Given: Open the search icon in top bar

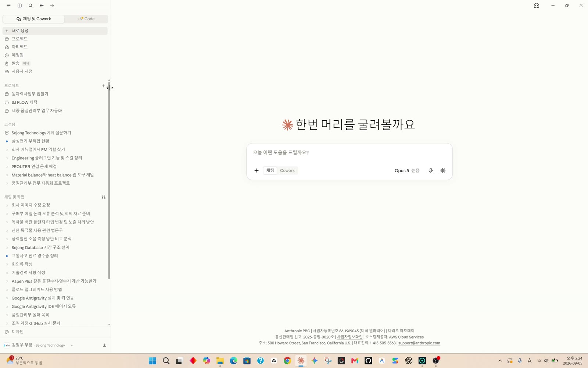Looking at the screenshot, I should click(31, 6).
